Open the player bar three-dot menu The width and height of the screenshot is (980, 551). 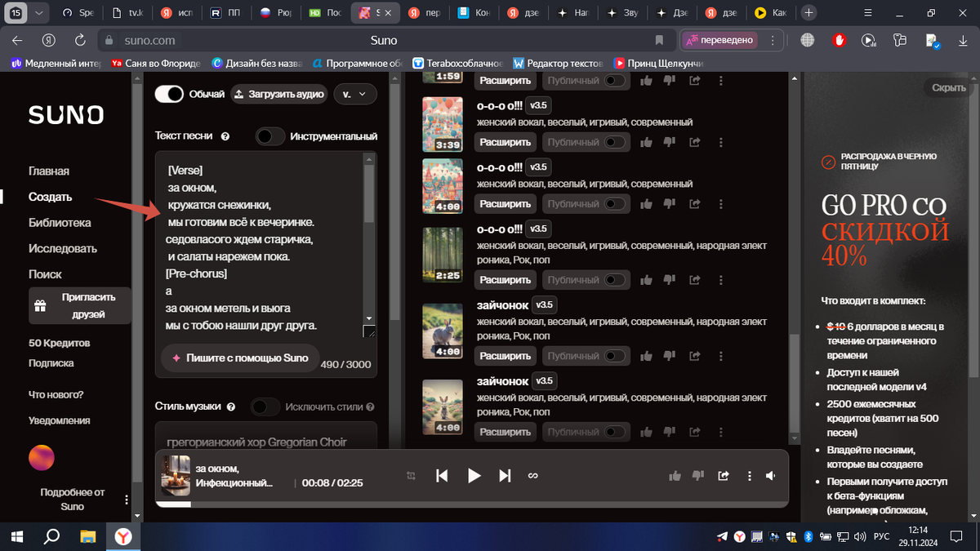tap(749, 476)
